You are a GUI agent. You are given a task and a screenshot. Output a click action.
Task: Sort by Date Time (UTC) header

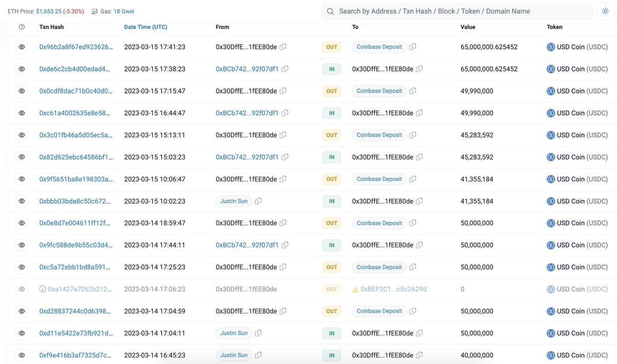coord(146,27)
